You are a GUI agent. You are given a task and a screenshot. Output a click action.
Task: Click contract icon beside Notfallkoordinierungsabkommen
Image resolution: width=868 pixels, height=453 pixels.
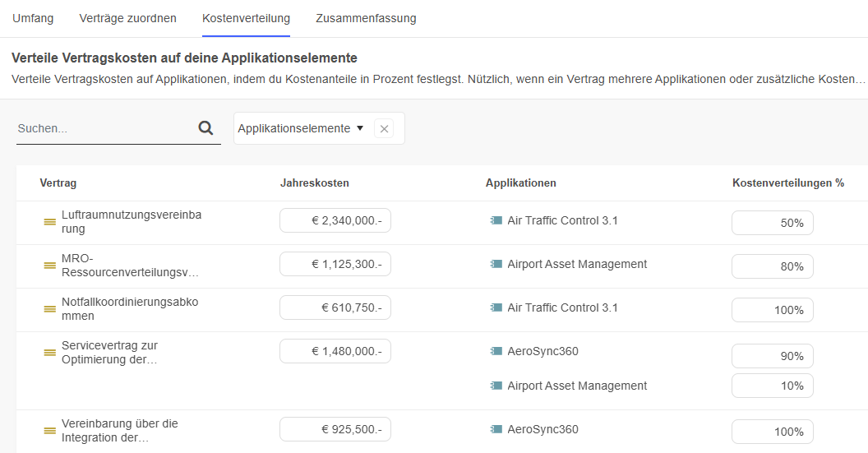click(49, 309)
